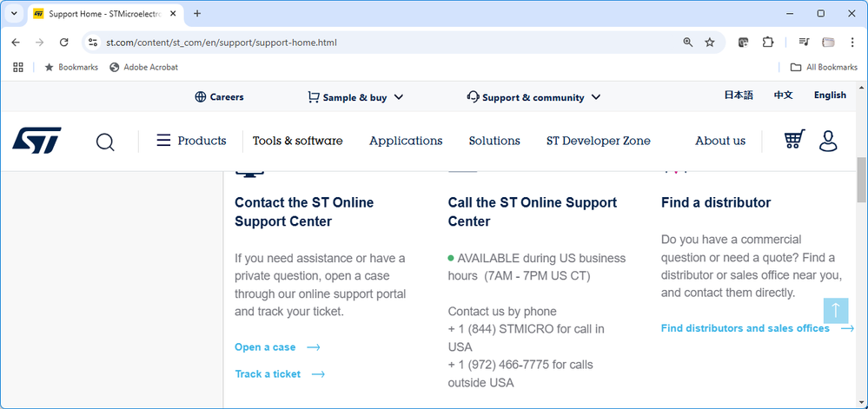The height and width of the screenshot is (409, 868).
Task: Open the site search magnifier icon
Action: [x=104, y=142]
